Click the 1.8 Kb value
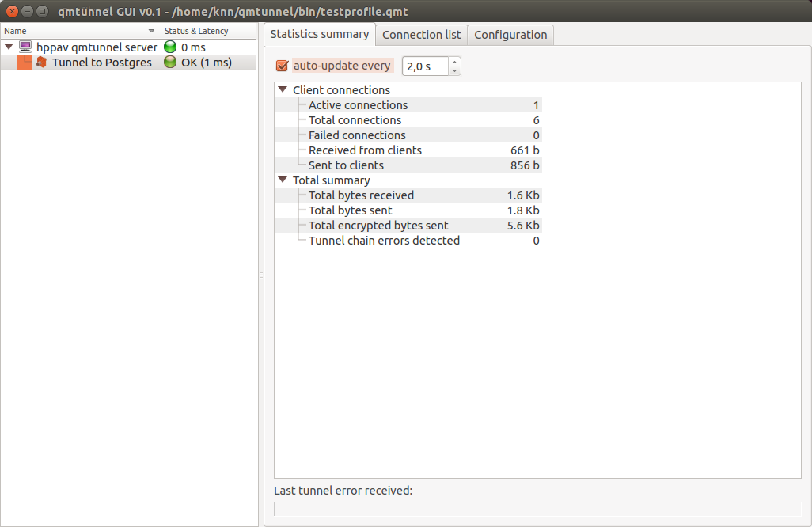 pos(523,210)
